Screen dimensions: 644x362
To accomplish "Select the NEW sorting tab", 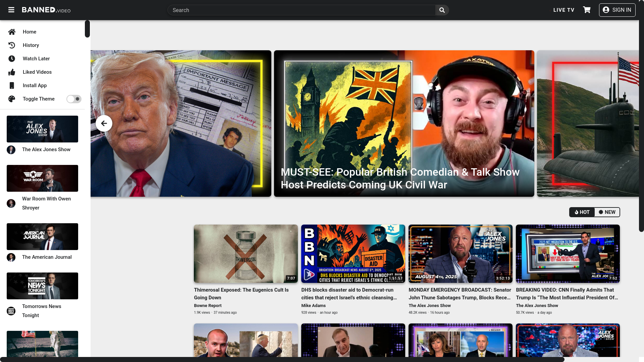I will click(x=607, y=212).
